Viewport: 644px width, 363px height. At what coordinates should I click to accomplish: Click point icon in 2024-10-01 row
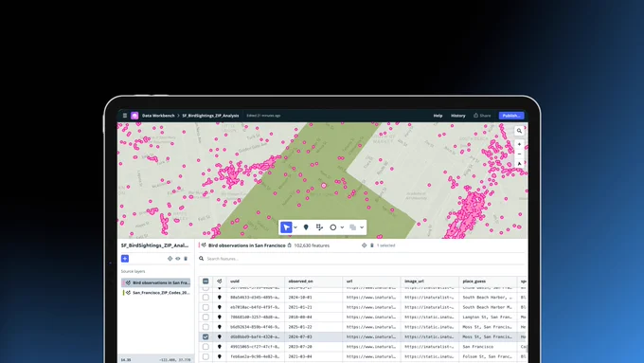click(x=220, y=298)
